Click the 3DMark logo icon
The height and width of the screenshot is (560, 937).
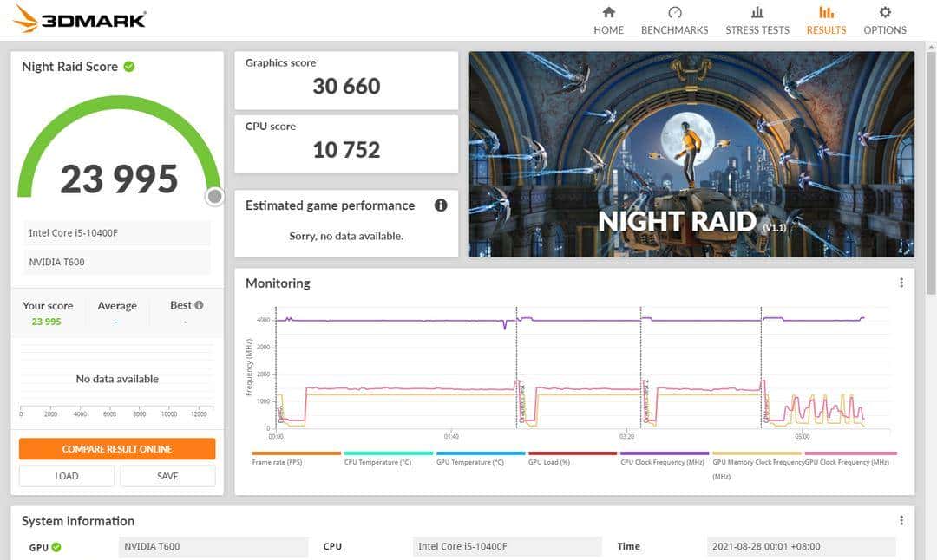(x=26, y=18)
